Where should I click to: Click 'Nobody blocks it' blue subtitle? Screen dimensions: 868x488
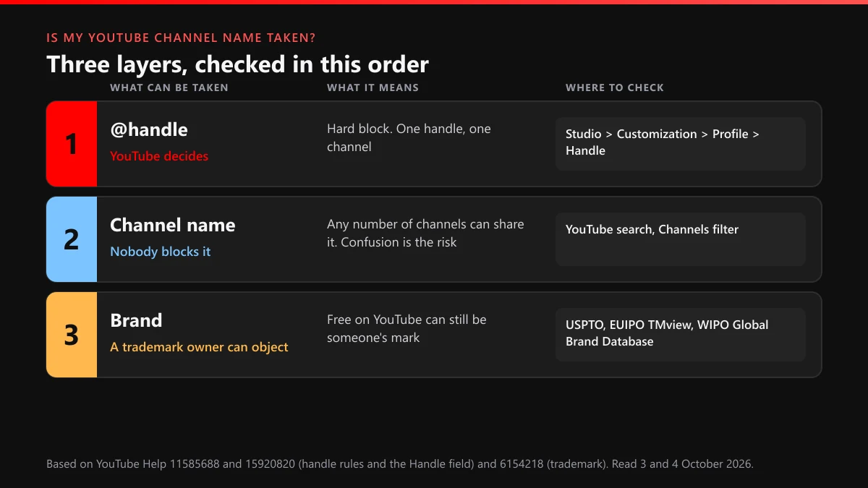point(161,252)
